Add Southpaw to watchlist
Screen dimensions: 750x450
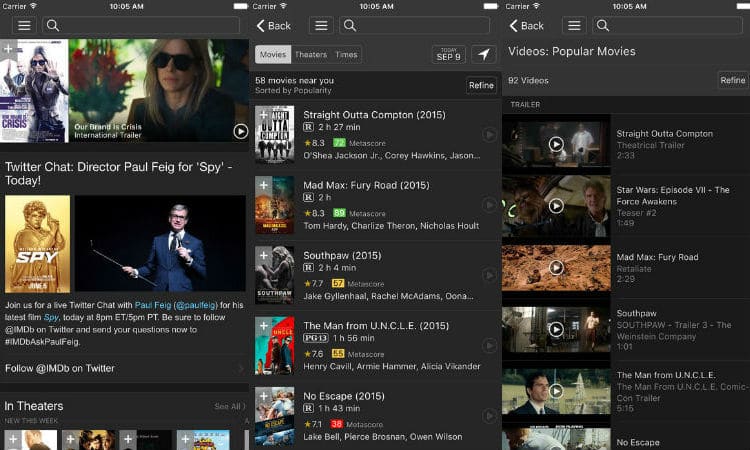(263, 255)
